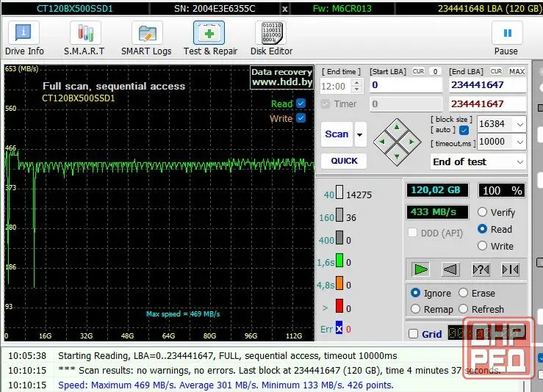Select the Speed Maximum 469 MB/s log row
This screenshot has width=543, height=392.
[x=263, y=385]
